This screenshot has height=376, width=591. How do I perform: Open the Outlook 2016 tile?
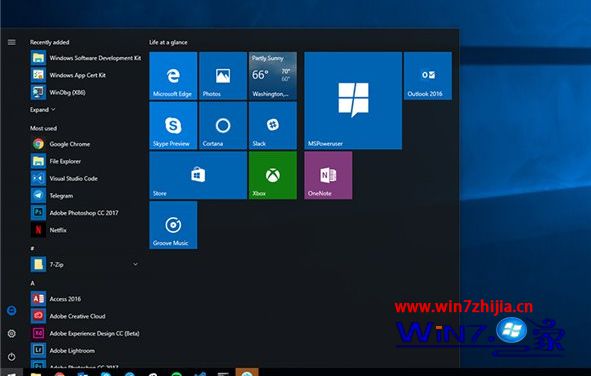click(x=427, y=76)
